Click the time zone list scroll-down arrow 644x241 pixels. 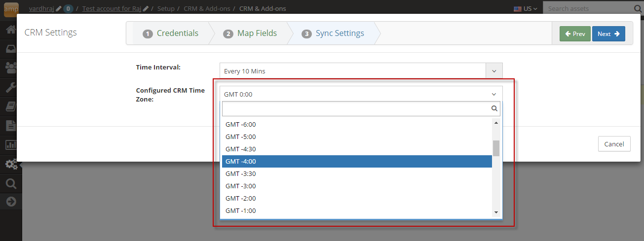point(496,212)
